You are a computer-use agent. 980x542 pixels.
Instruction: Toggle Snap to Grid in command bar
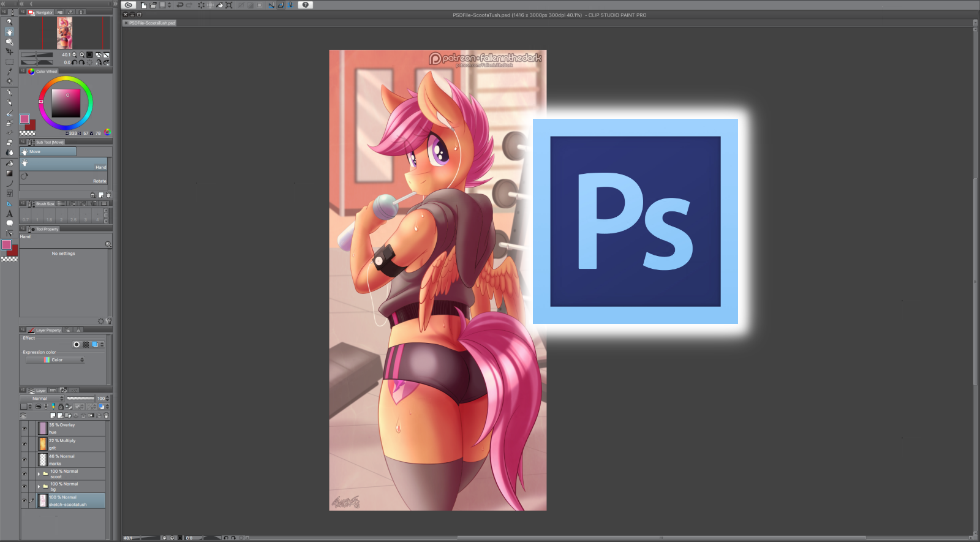click(x=290, y=5)
